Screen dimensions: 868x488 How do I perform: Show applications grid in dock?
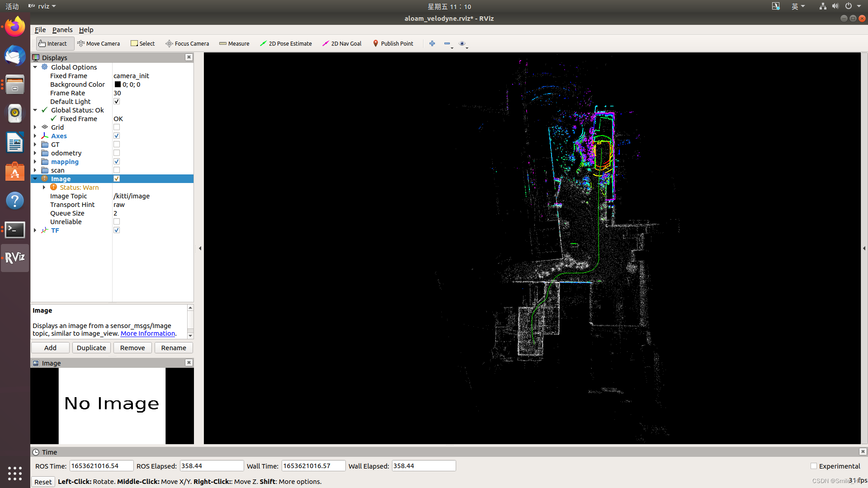[15, 473]
